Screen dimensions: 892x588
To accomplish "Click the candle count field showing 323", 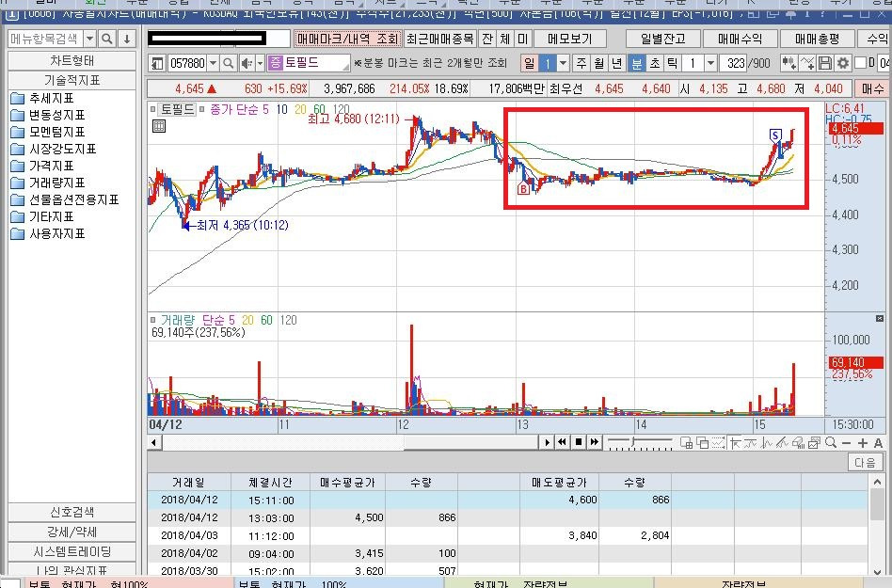I will pyautogui.click(x=735, y=62).
